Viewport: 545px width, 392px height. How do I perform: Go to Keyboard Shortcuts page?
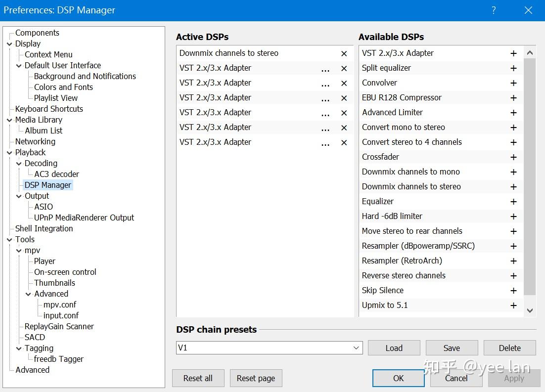coord(49,109)
